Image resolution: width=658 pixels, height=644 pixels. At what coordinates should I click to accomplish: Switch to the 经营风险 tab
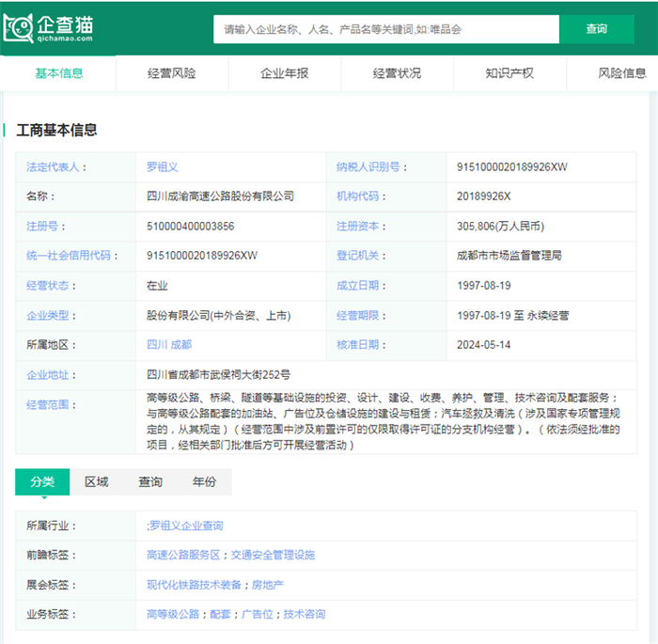pos(171,73)
